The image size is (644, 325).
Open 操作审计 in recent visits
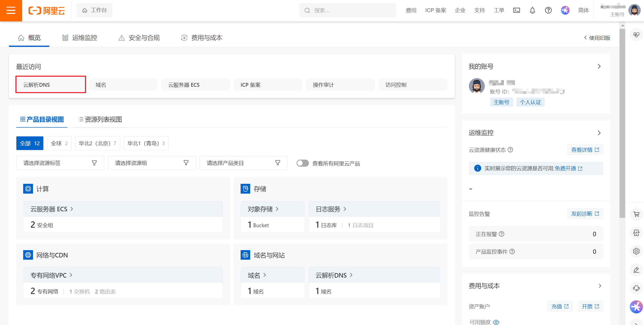pos(340,85)
